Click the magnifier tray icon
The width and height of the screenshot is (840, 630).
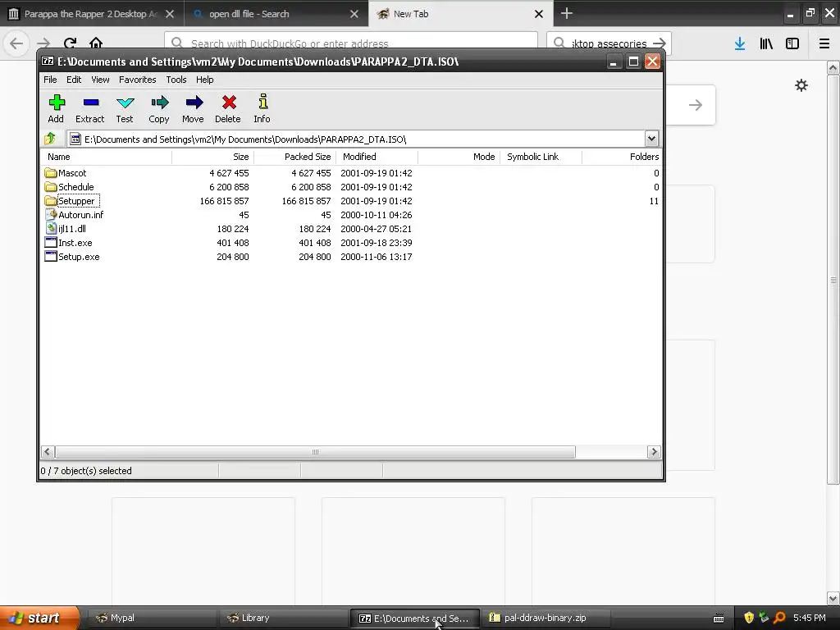779,618
